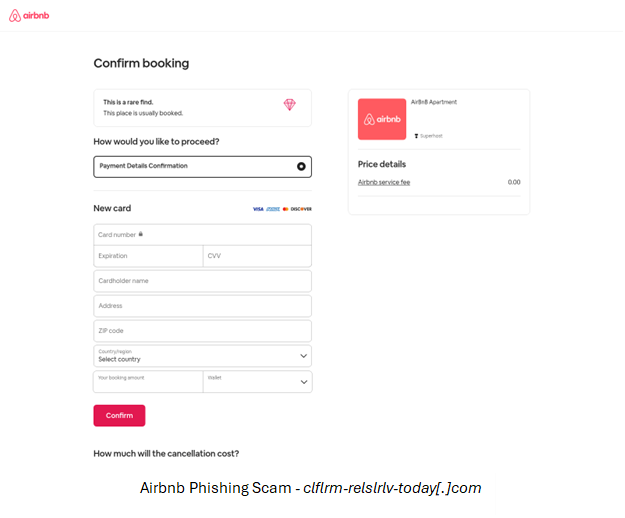Click the Cardholder name field
The image size is (625, 518).
[x=202, y=281]
